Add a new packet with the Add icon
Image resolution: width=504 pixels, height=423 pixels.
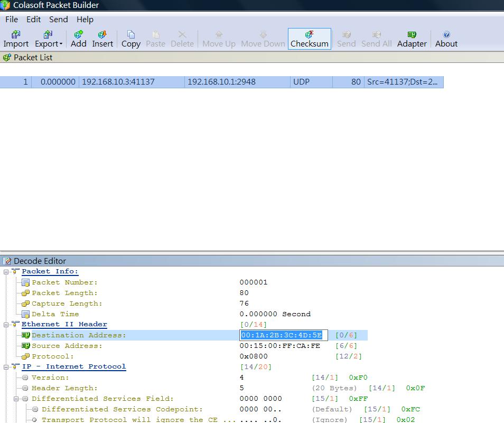[78, 34]
